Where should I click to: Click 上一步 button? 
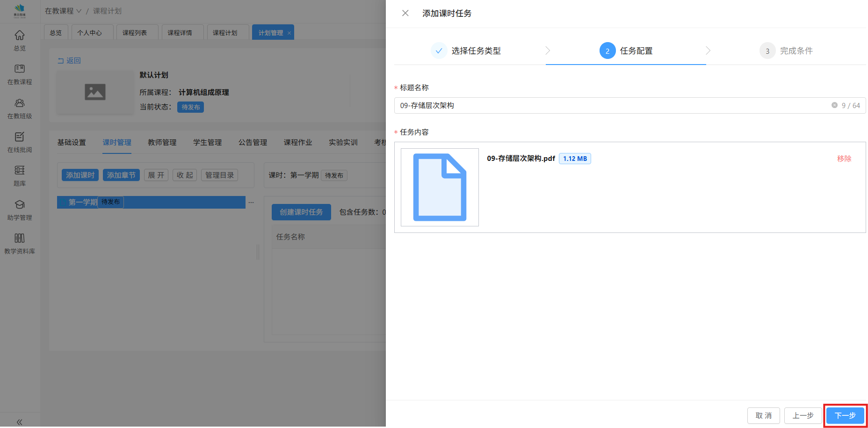point(803,415)
